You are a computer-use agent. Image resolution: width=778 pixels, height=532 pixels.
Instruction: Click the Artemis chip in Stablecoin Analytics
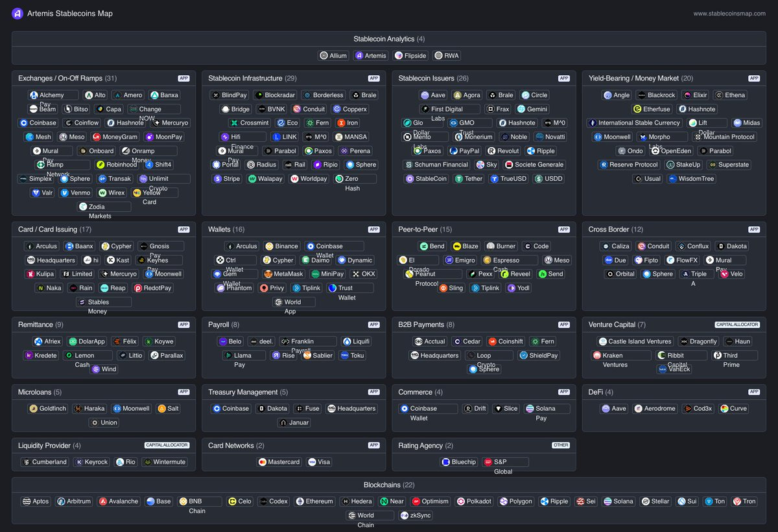click(371, 56)
